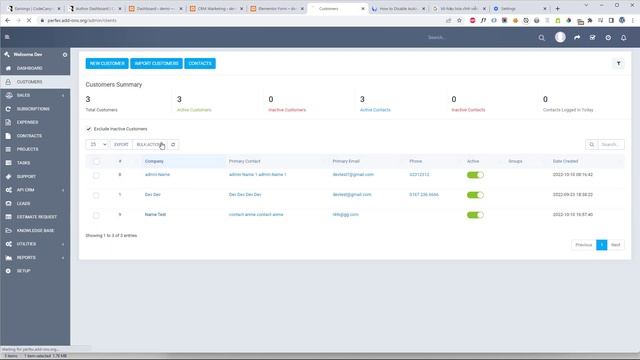Bookmark this page with star icon
640x360 pixels.
460,20
